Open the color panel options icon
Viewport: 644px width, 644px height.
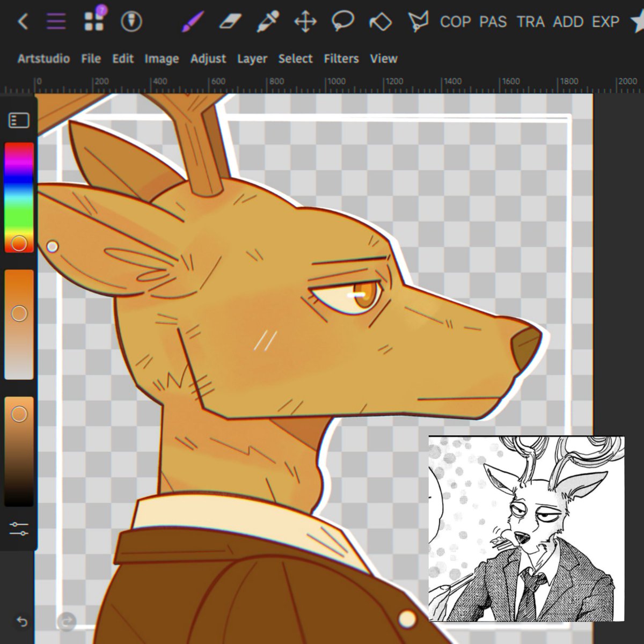(18, 120)
